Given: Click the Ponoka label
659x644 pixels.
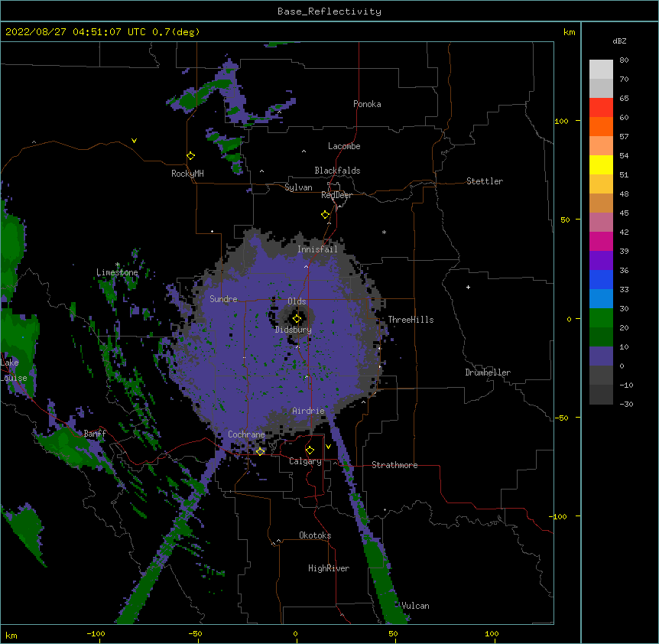Looking at the screenshot, I should click(367, 104).
